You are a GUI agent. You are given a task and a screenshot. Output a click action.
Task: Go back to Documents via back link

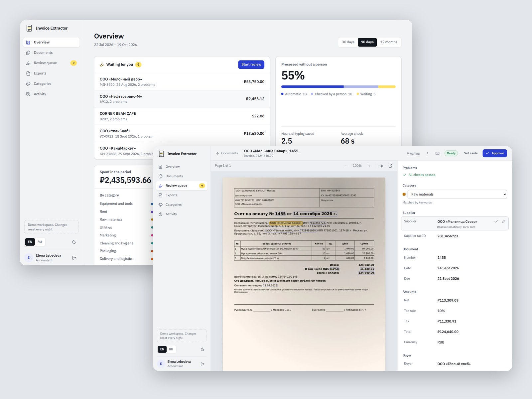pos(227,153)
